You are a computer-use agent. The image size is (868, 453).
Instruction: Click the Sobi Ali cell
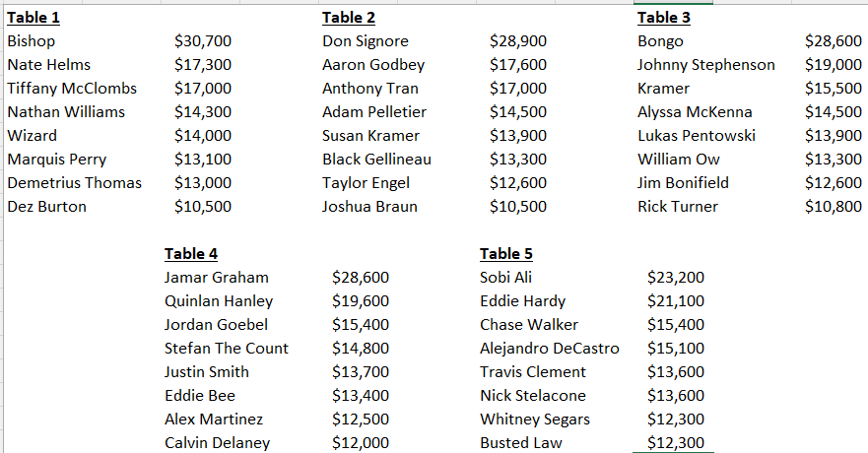506,277
